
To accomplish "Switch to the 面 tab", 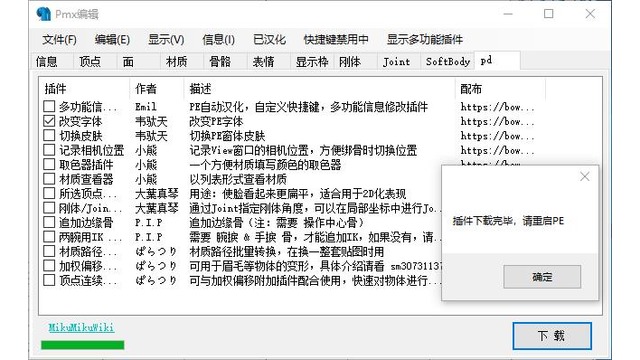I will pyautogui.click(x=138, y=62).
